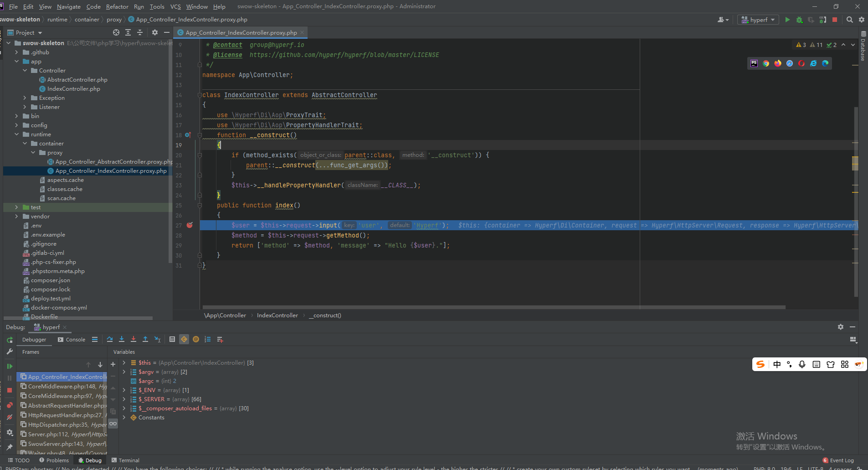Toggle listening for PHP debug connections

click(823, 20)
